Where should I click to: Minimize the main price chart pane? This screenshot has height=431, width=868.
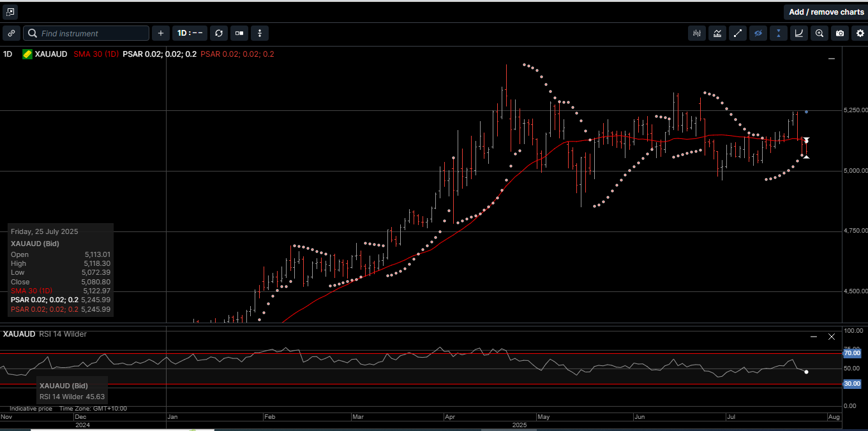[832, 59]
